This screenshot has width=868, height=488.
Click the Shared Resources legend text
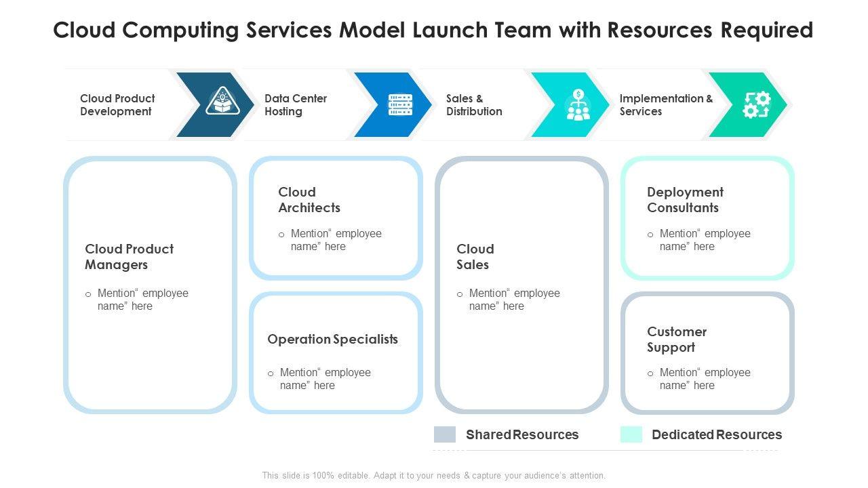click(x=522, y=435)
